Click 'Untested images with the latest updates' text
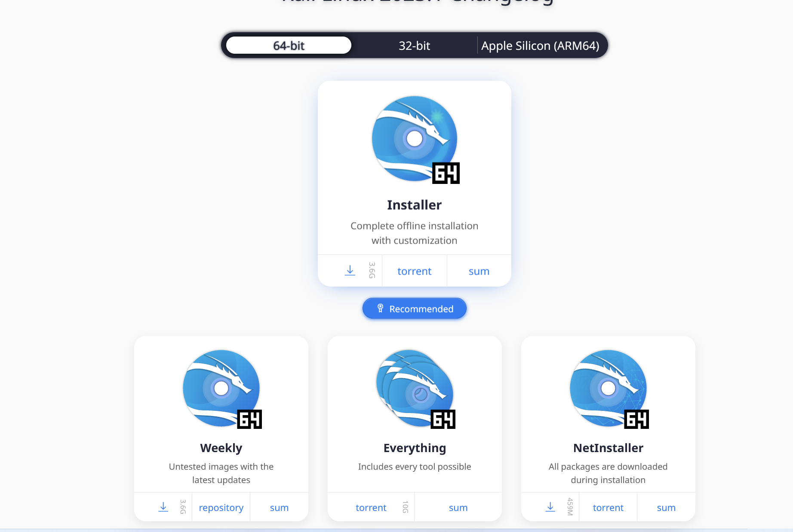The width and height of the screenshot is (793, 532). tap(221, 473)
